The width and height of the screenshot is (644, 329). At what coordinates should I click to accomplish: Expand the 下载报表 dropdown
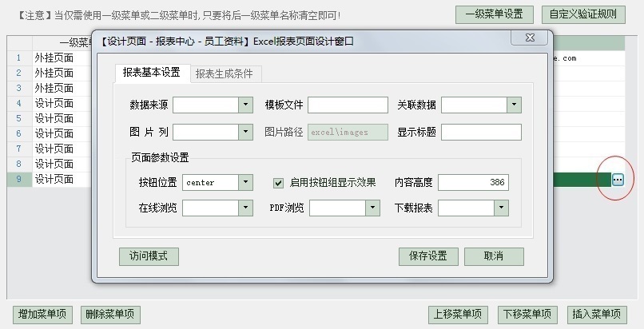click(x=501, y=208)
